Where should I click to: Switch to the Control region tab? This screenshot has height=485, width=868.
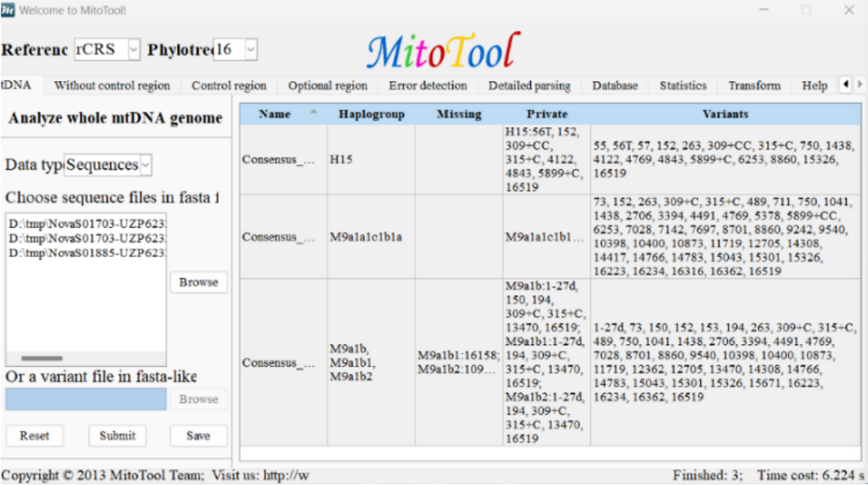(228, 86)
